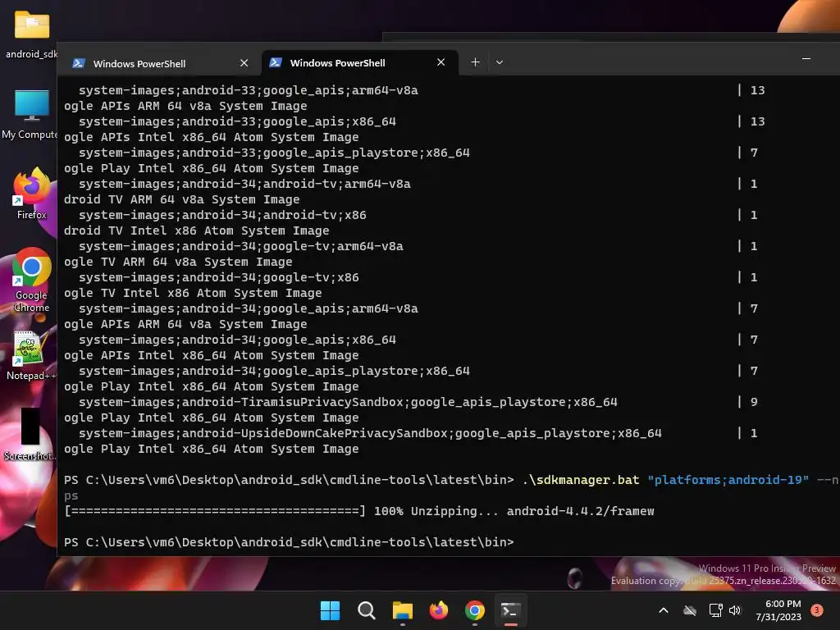
Task: Click the android-34;google_apis;arm64-v8a line
Action: point(249,308)
